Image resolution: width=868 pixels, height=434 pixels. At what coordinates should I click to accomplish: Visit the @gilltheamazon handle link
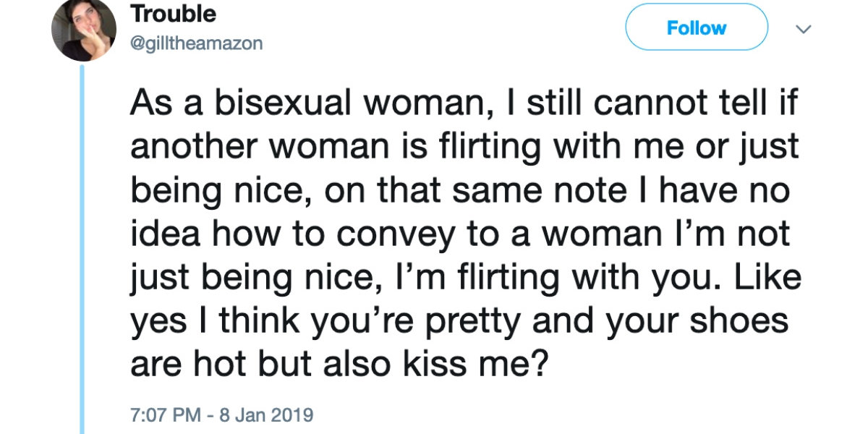coord(197,43)
